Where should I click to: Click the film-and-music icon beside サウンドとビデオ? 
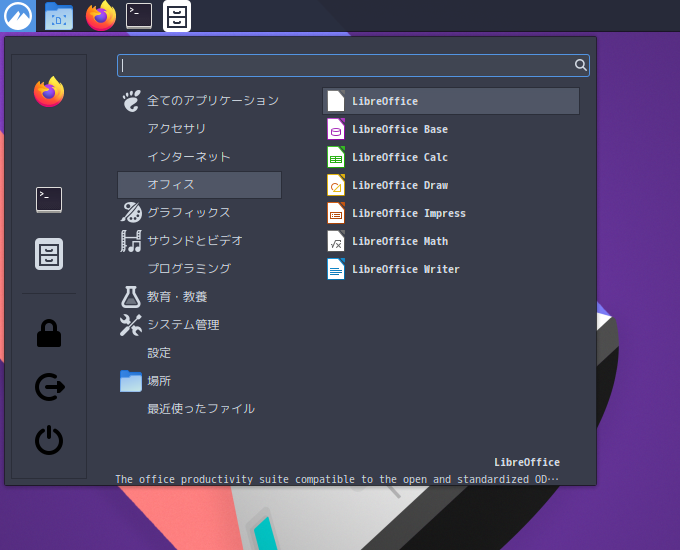click(131, 241)
